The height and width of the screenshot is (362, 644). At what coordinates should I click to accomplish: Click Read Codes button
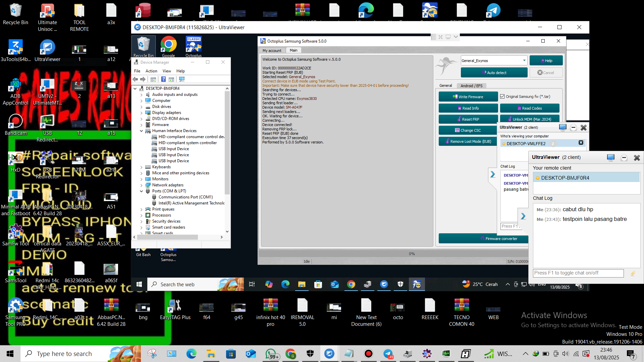pos(529,108)
